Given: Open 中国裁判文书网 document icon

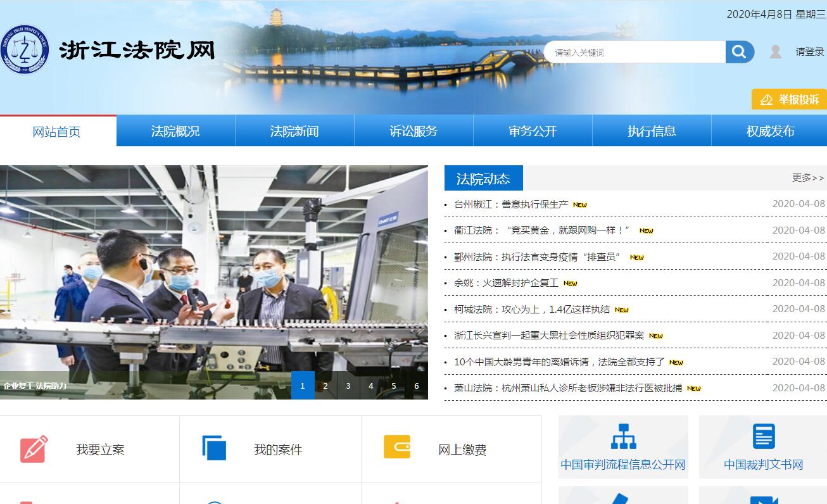Looking at the screenshot, I should coord(764,436).
